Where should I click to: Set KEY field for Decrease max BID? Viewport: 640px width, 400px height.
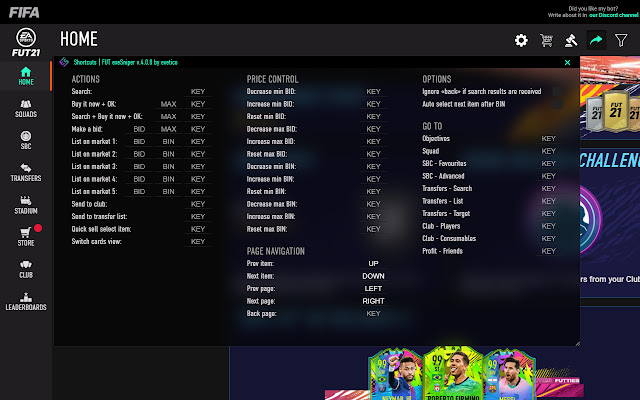(x=373, y=129)
